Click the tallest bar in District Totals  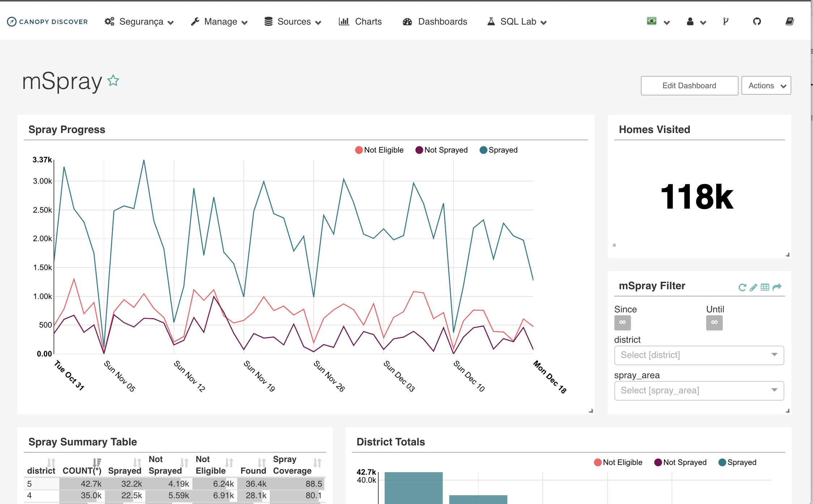click(413, 488)
